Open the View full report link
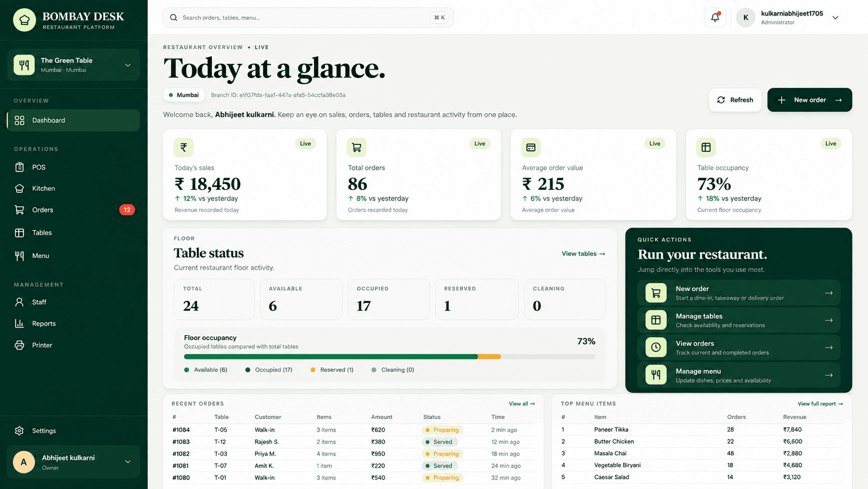This screenshot has width=868, height=489. [820, 404]
